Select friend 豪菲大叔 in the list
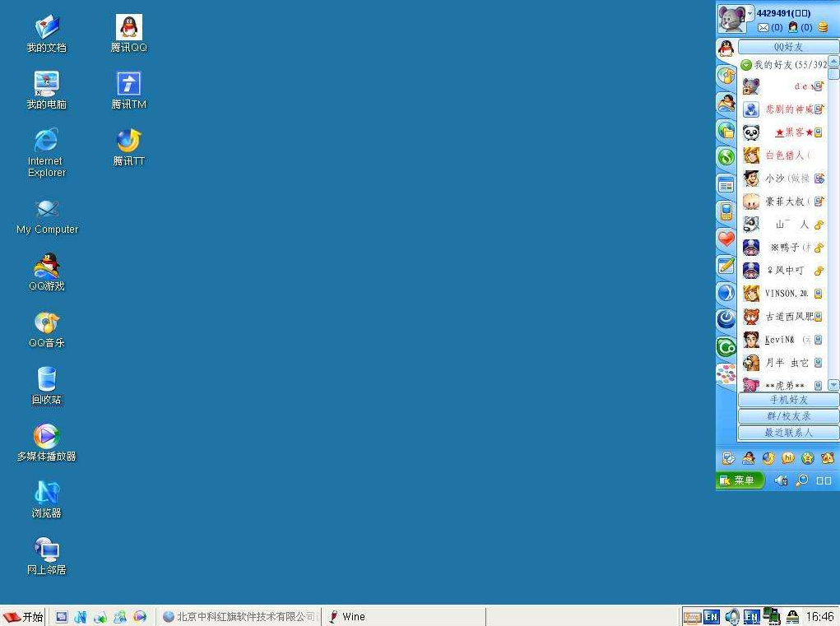 (783, 202)
